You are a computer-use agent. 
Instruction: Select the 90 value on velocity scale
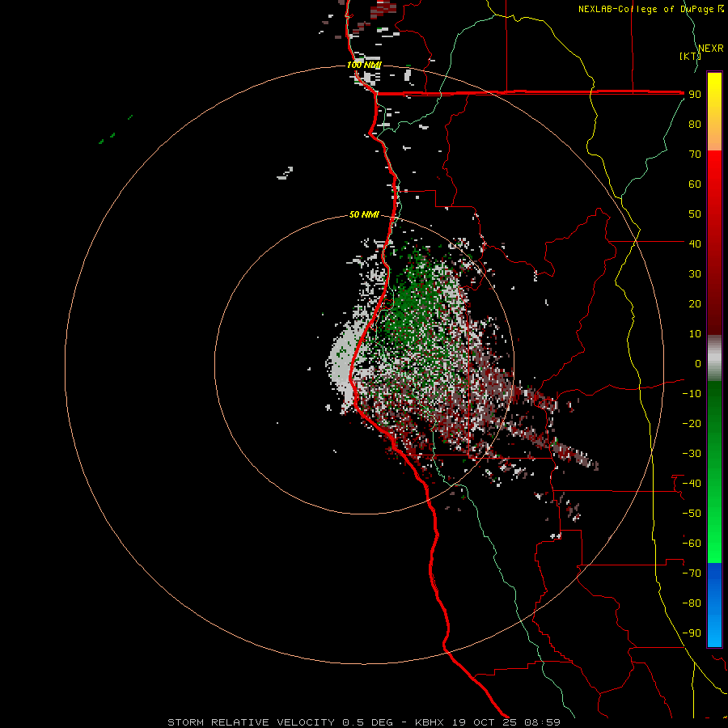click(695, 95)
